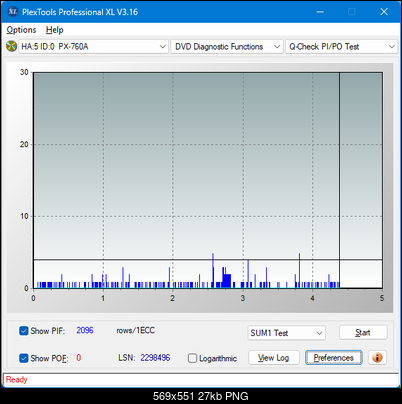Click the POF value 0
The height and width of the screenshot is (404, 402).
point(79,358)
